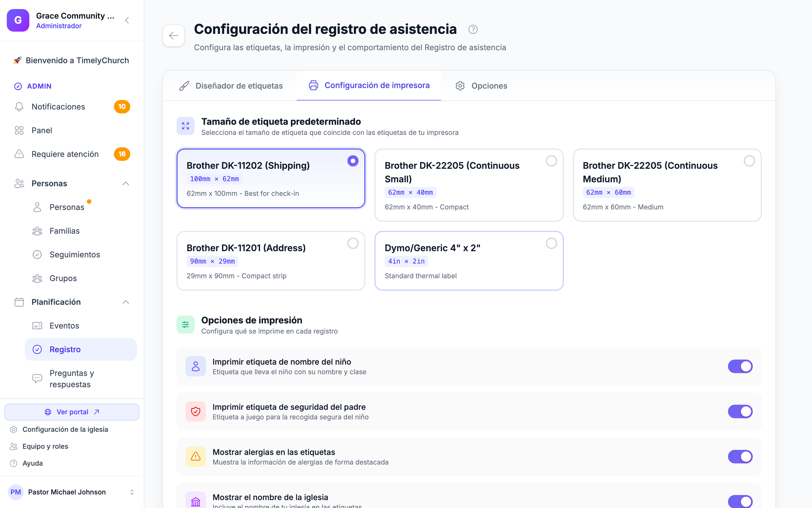Click the Familias group icon
Screen dimensions: 812x508
(x=37, y=231)
